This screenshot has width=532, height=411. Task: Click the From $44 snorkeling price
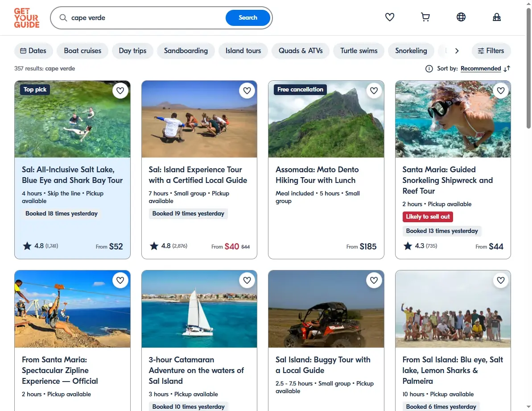coord(489,246)
